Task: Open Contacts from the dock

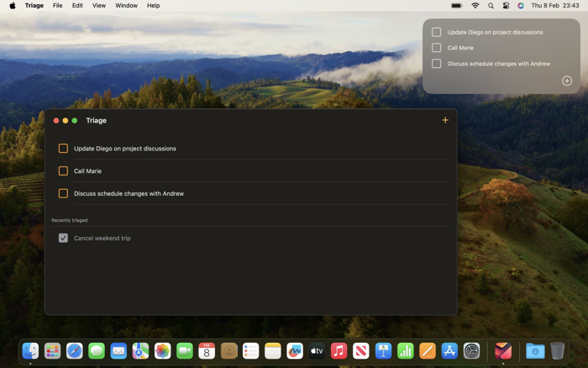Action: [228, 351]
